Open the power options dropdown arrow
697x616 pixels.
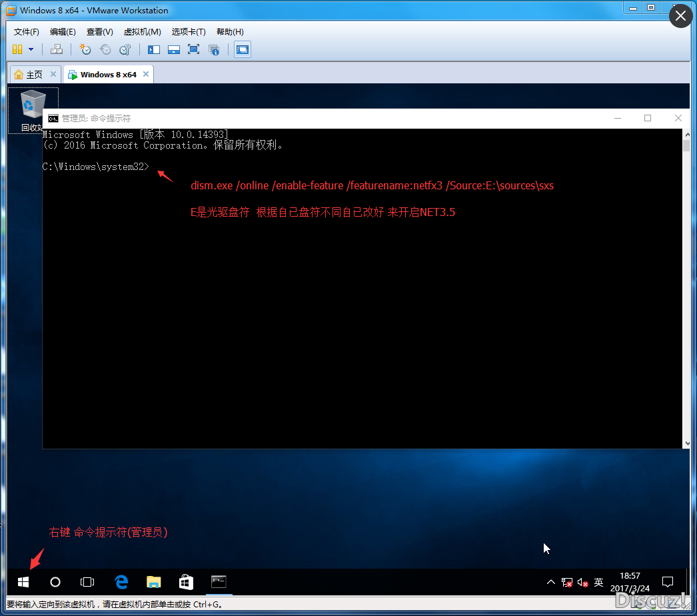(31, 49)
